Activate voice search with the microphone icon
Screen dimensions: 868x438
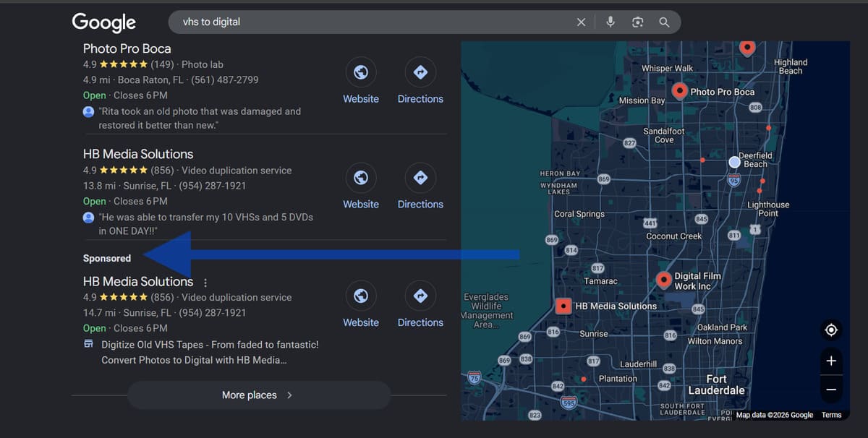(x=610, y=22)
